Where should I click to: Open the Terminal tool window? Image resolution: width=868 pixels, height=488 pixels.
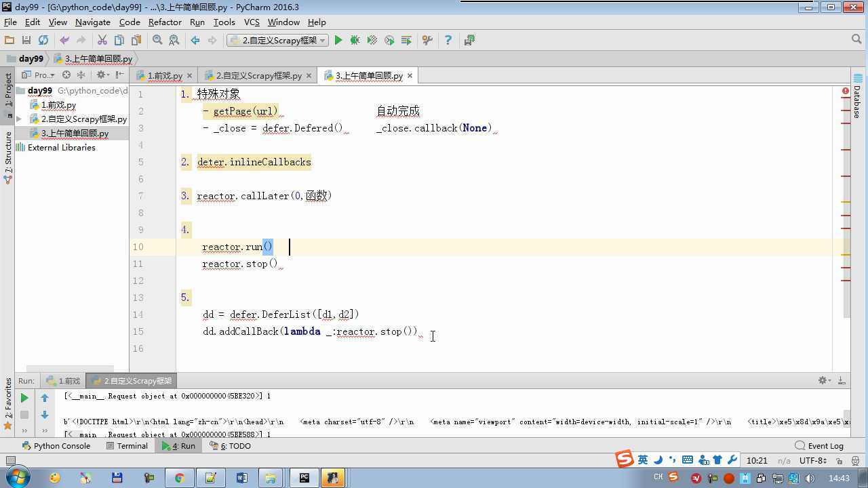coord(127,446)
